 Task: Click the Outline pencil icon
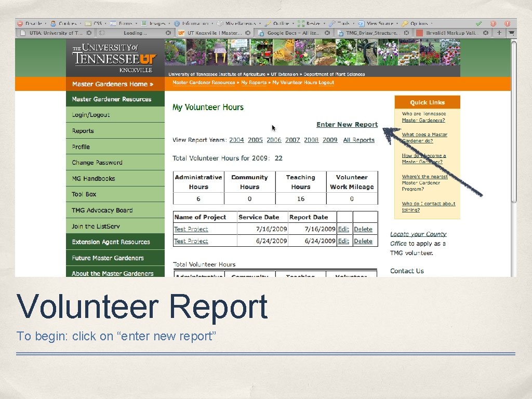[268, 23]
